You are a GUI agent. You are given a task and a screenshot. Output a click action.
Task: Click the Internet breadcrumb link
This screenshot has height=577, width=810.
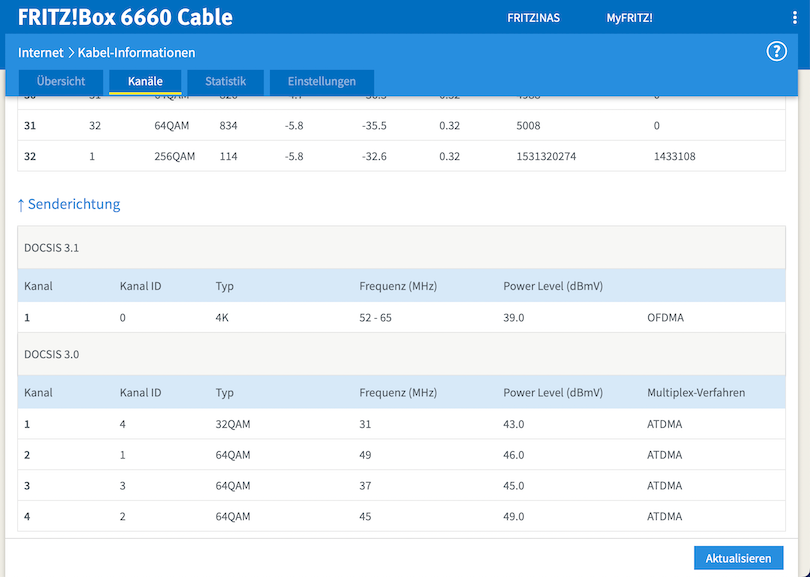click(x=41, y=52)
